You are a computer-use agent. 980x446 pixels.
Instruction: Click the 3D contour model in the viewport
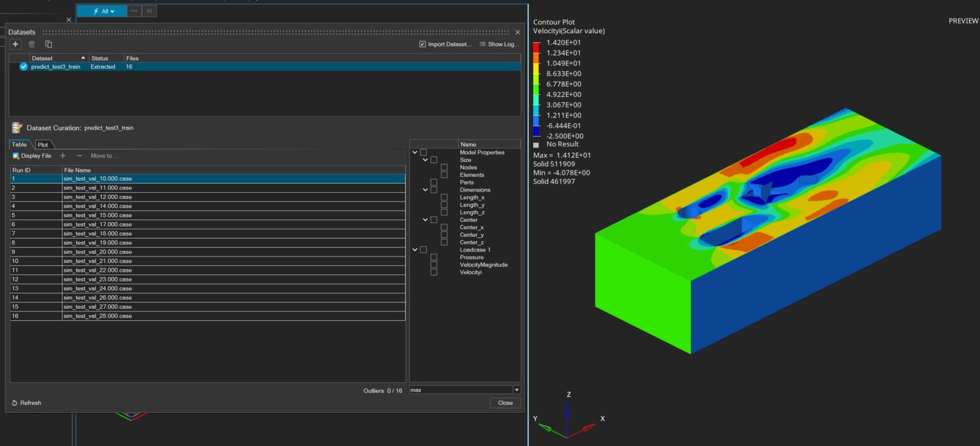pyautogui.click(x=768, y=230)
